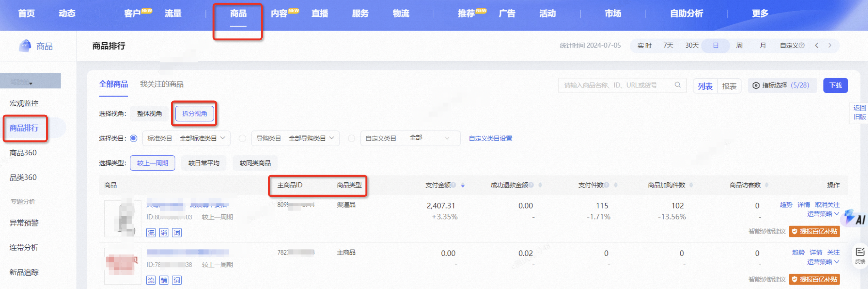Viewport: 868px width, 289px height.
Task: Open the AI assistant icon
Action: point(855,218)
